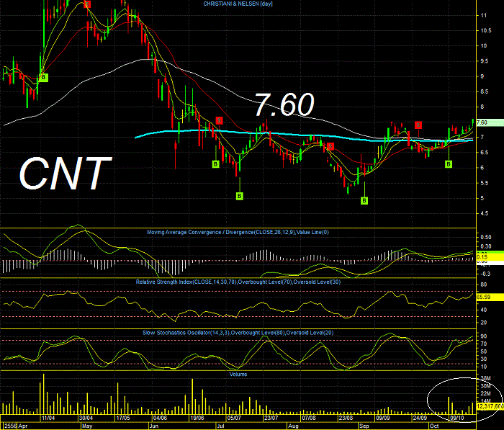Image resolution: width=504 pixels, height=430 pixels.
Task: Click the 04/06 date marker on the time axis
Action: tap(160, 418)
